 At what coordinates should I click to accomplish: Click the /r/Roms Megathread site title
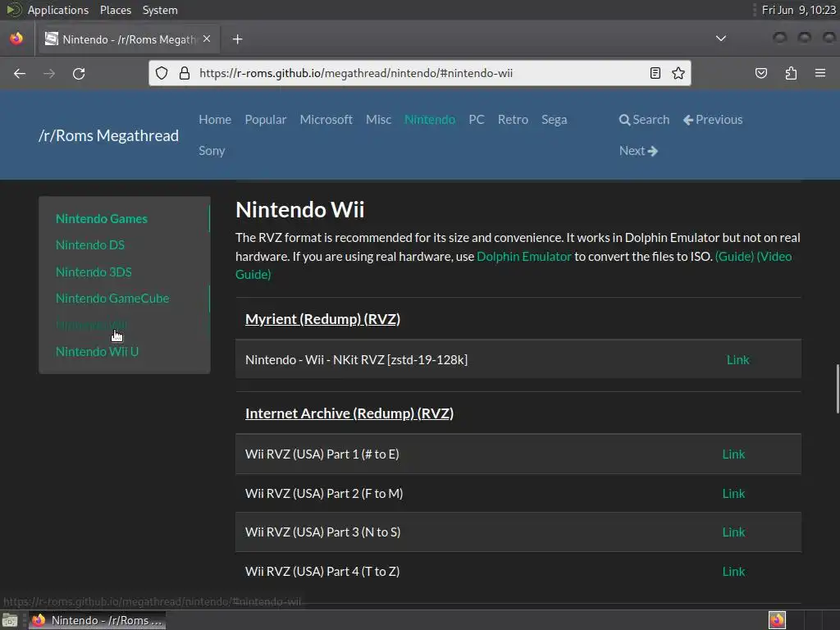[x=109, y=135]
